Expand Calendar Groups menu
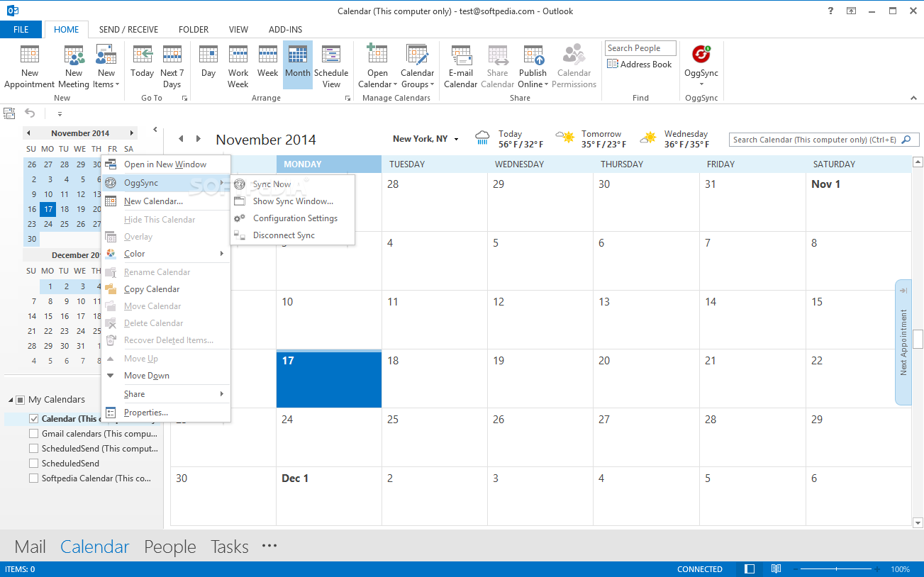 pyautogui.click(x=417, y=67)
